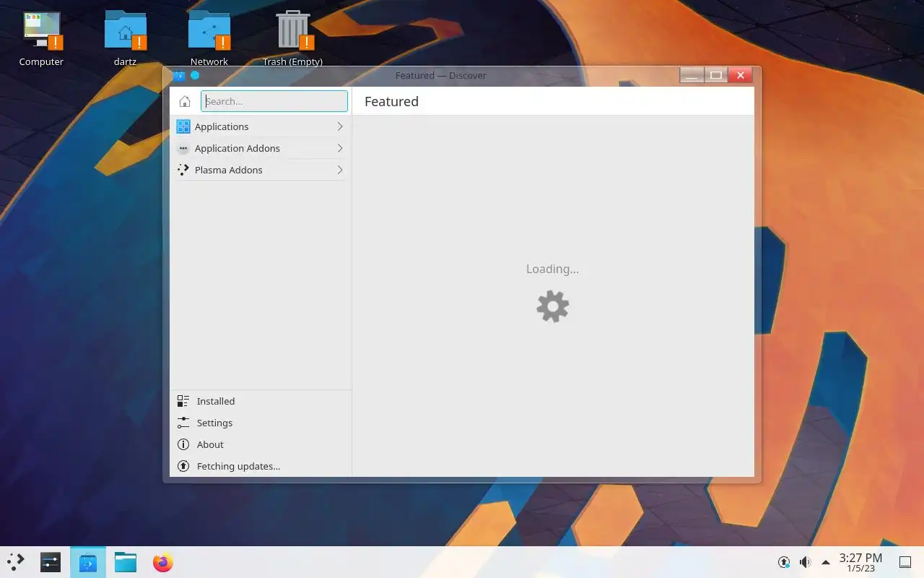Minimize the Discover window
This screenshot has height=578, width=924.
(x=692, y=75)
